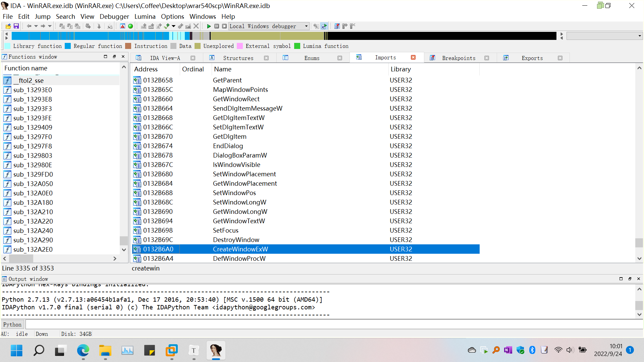This screenshot has height=362, width=644.
Task: Click the Imports list scroll-down arrow
Action: click(x=639, y=258)
